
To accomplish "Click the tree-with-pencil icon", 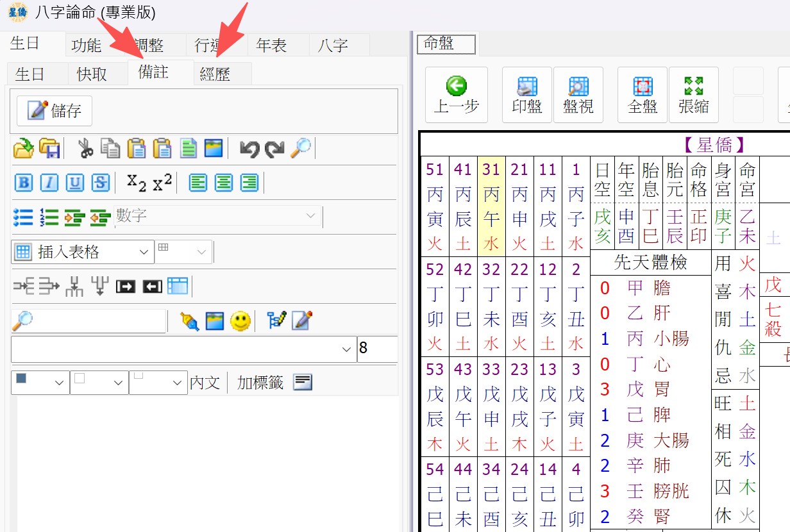I will 276,320.
